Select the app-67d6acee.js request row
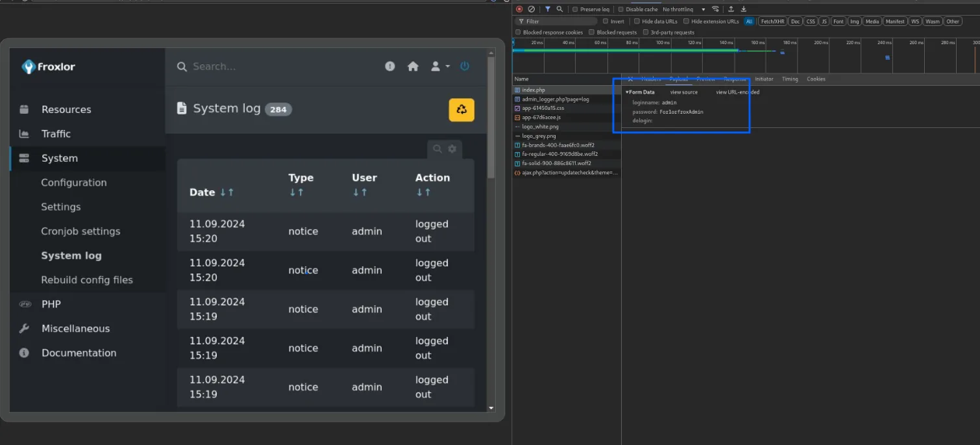Screen dimensions: 980x445 click(x=567, y=118)
